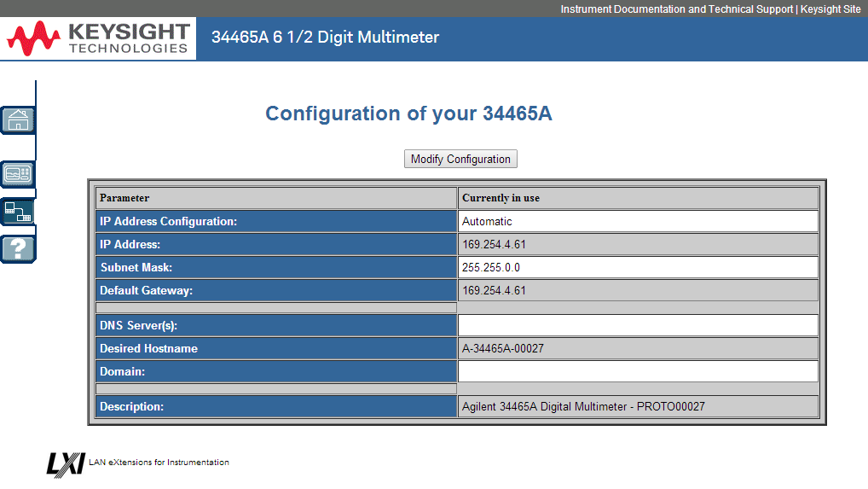Click the Default Gateway value cell
Screen dimensions: 868x489
pyautogui.click(x=638, y=290)
